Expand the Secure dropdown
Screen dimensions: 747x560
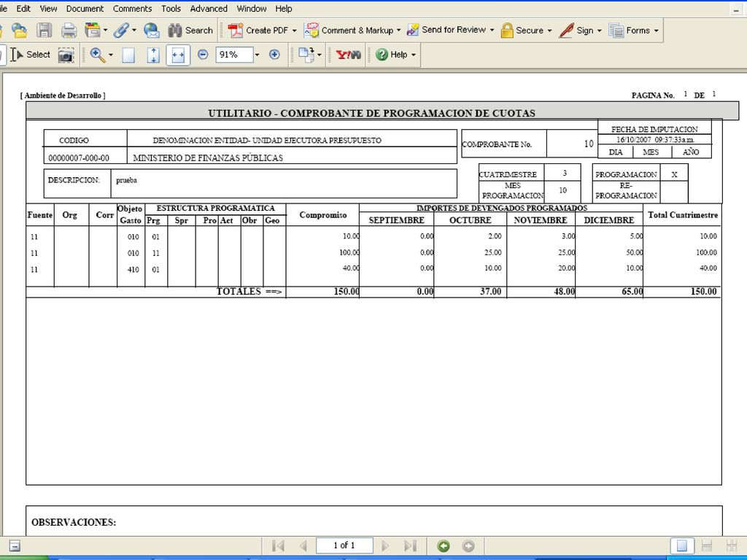coord(549,31)
